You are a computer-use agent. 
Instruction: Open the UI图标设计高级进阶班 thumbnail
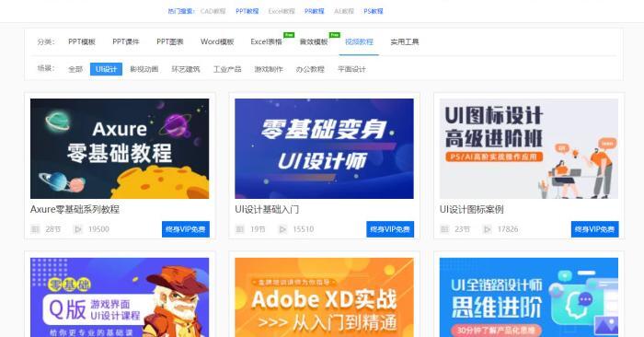(529, 148)
